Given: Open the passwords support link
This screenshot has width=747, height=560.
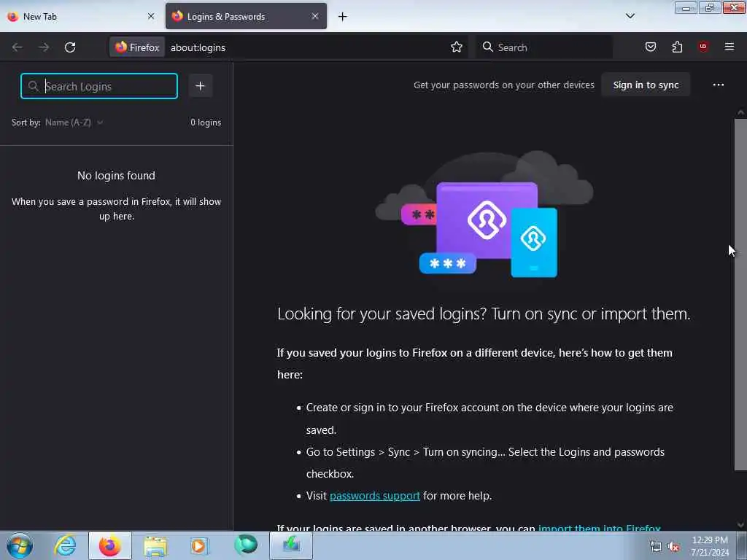Looking at the screenshot, I should click(374, 496).
